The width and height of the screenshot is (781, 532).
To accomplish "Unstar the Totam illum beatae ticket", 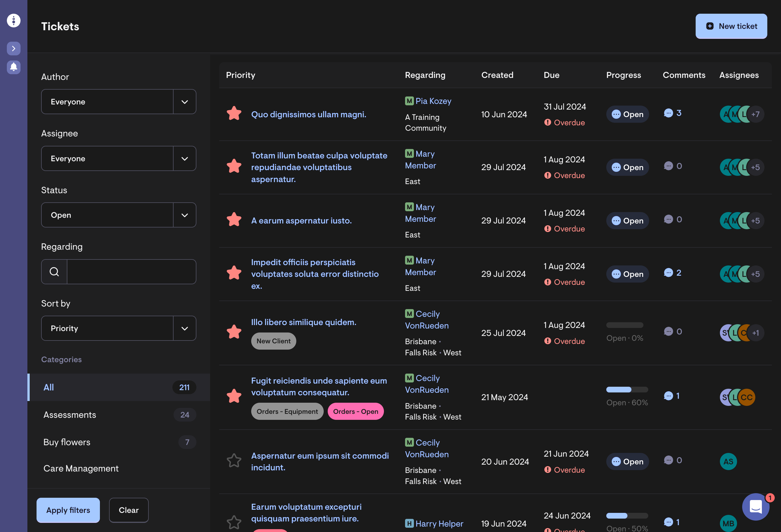I will pos(234,166).
